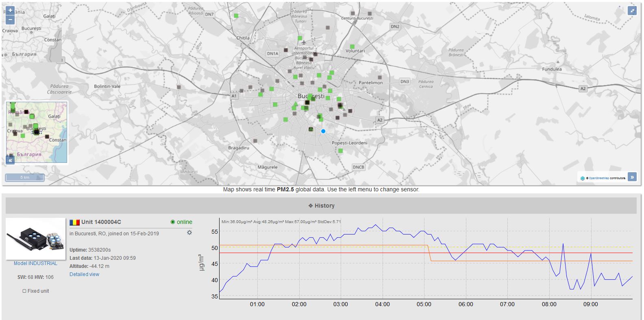Open unit settings gear icon
644x320 pixels.
189,232
